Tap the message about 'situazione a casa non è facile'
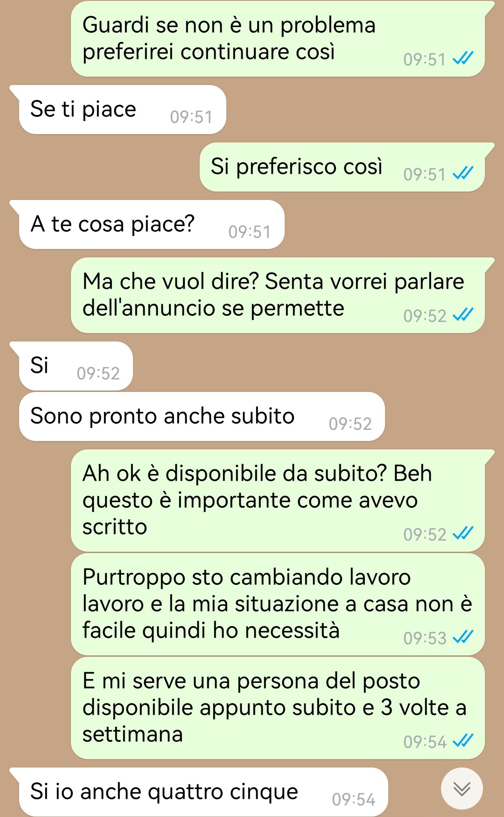The width and height of the screenshot is (504, 817). pos(278,604)
